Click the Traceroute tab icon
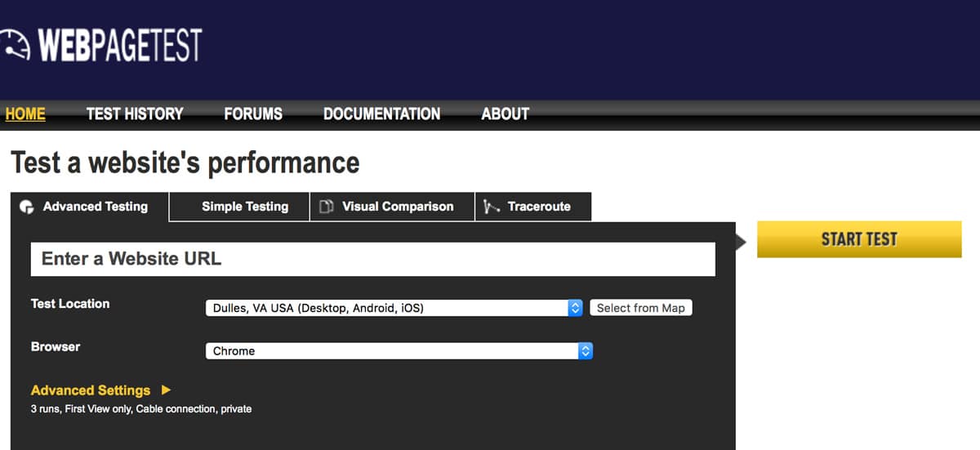 click(x=491, y=207)
